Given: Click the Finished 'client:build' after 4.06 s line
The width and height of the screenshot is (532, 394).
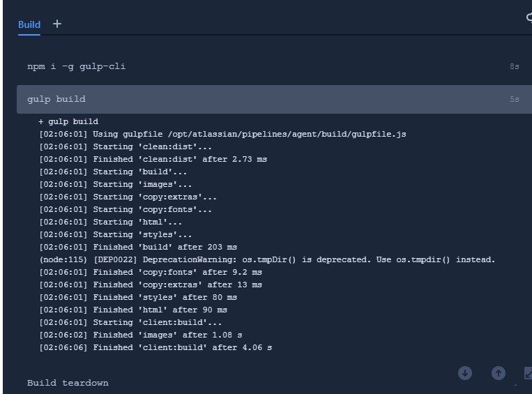Looking at the screenshot, I should click(x=155, y=347).
